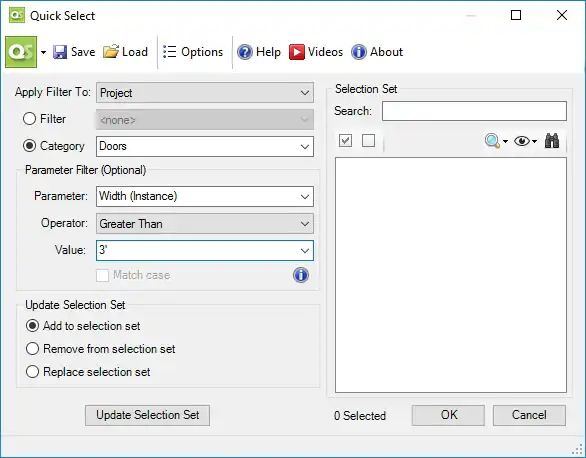
Task: Click the check all icon in Selection Set
Action: tap(345, 141)
